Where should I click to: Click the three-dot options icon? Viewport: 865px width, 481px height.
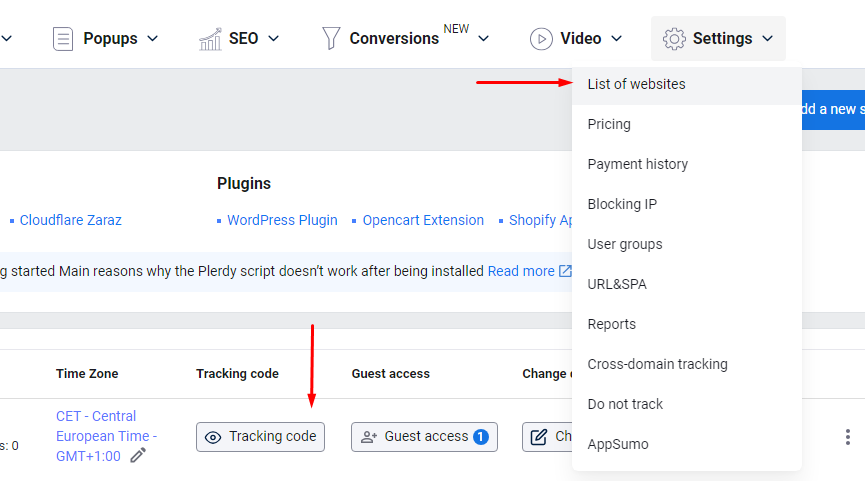click(x=848, y=437)
